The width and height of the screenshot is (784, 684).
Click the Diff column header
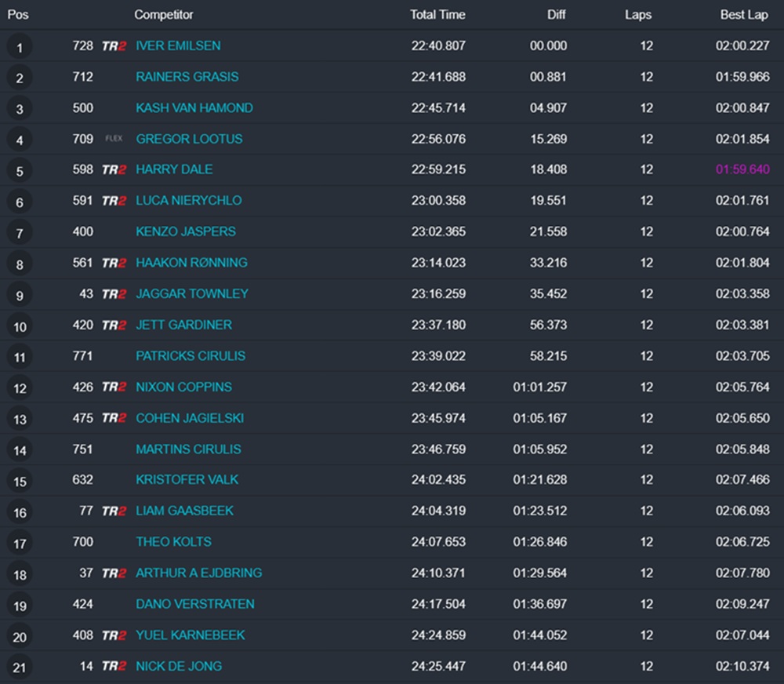557,15
